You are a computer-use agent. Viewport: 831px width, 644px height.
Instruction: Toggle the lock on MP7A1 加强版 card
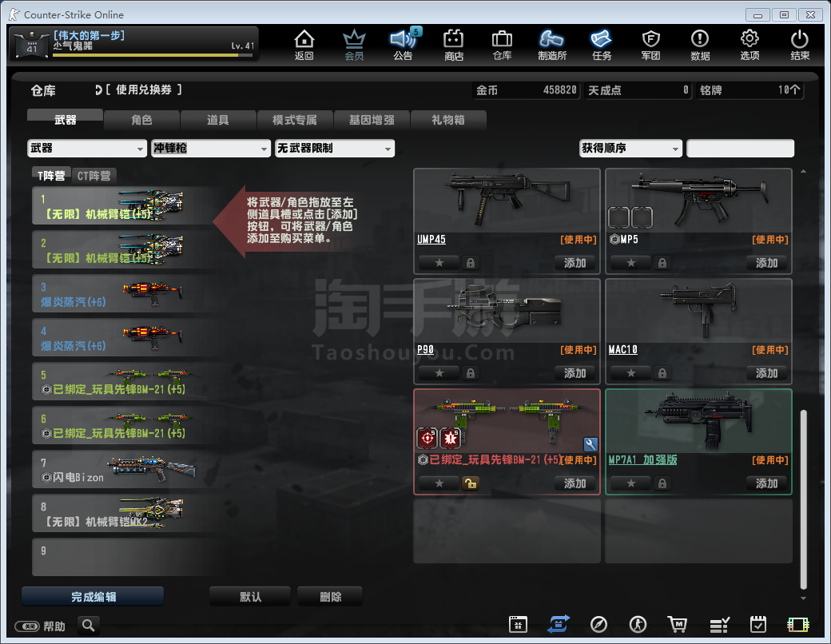click(x=662, y=483)
